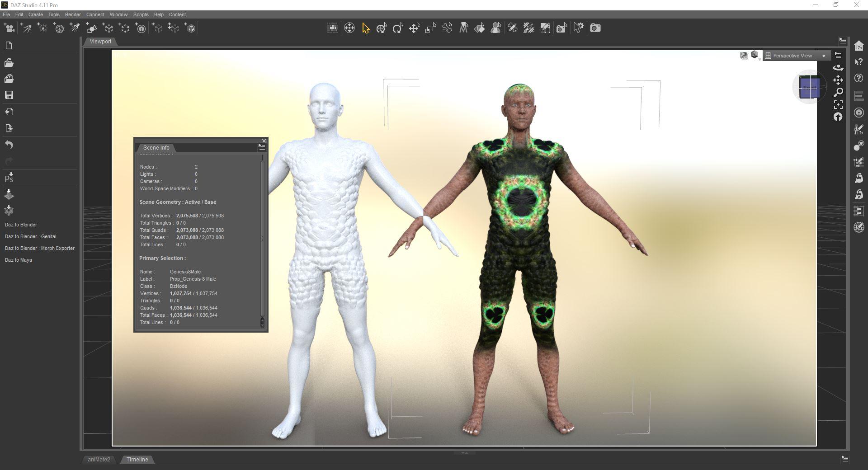This screenshot has height=470, width=868.
Task: Click the viewport pan control
Action: tap(838, 80)
